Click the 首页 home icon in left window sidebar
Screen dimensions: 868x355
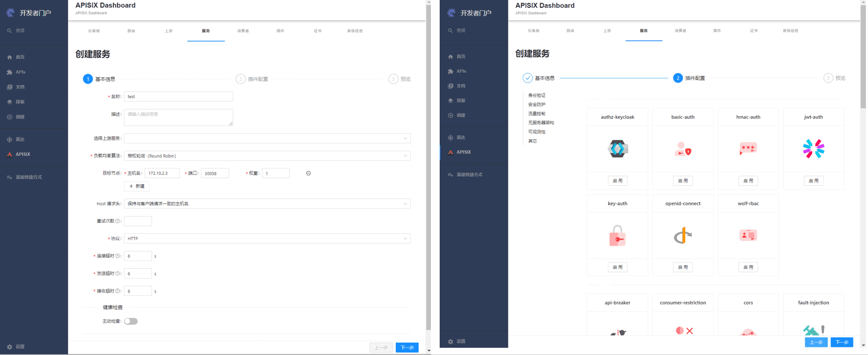[9, 57]
